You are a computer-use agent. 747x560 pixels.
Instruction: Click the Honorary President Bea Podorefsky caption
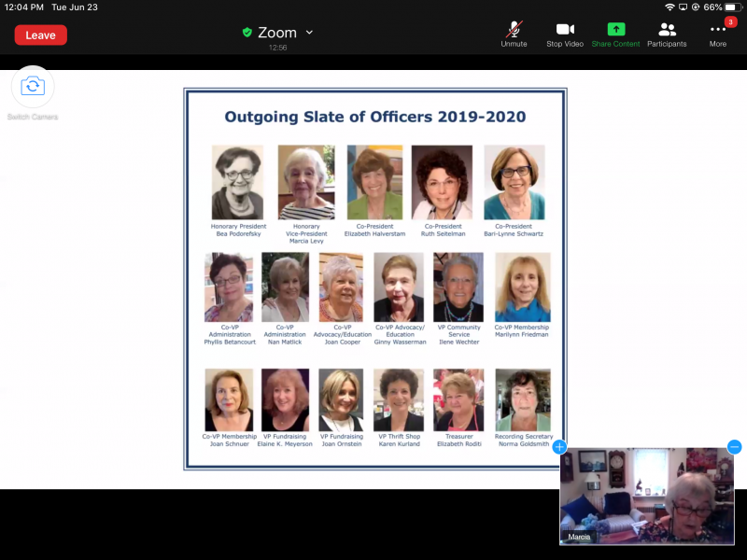[x=238, y=230]
